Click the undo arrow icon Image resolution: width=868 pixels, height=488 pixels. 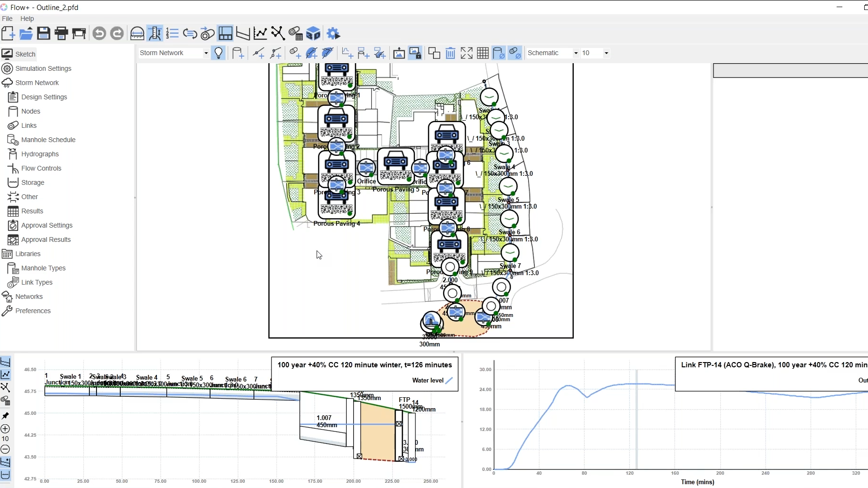point(99,34)
